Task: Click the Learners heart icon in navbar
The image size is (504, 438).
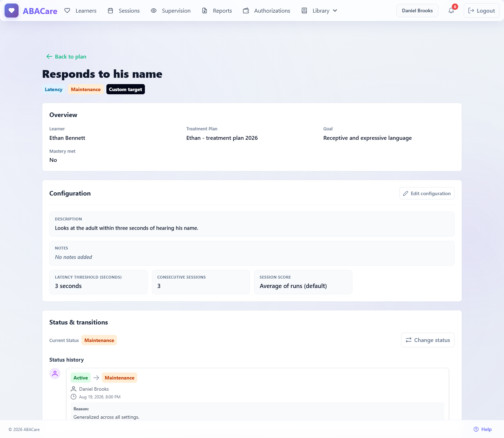Action: click(68, 11)
